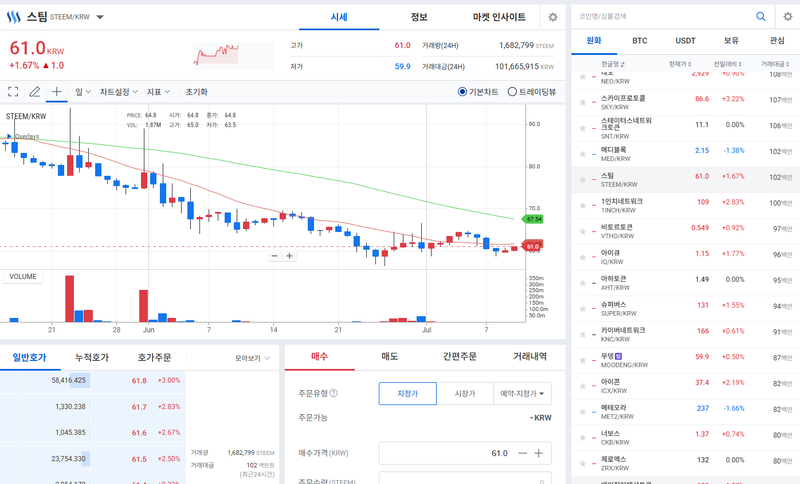Select the 트레이딩뷰 radio button
This screenshot has height=484, width=800.
[512, 92]
